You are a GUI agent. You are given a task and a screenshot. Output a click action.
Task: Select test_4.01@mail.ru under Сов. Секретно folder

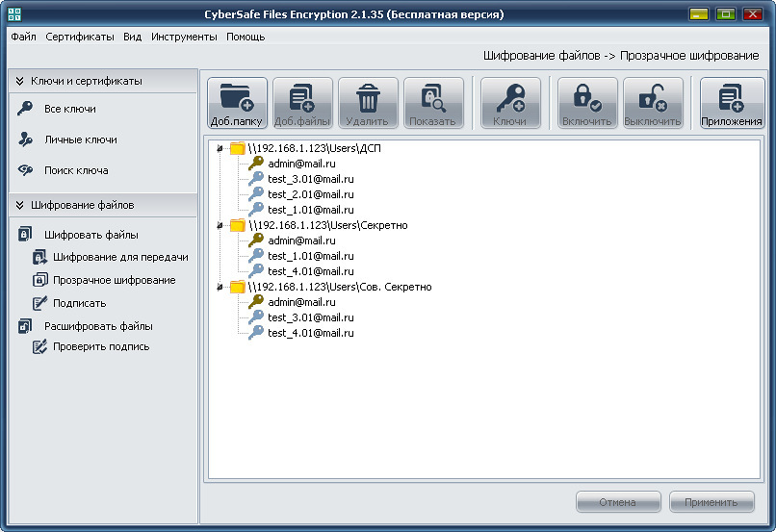(311, 333)
